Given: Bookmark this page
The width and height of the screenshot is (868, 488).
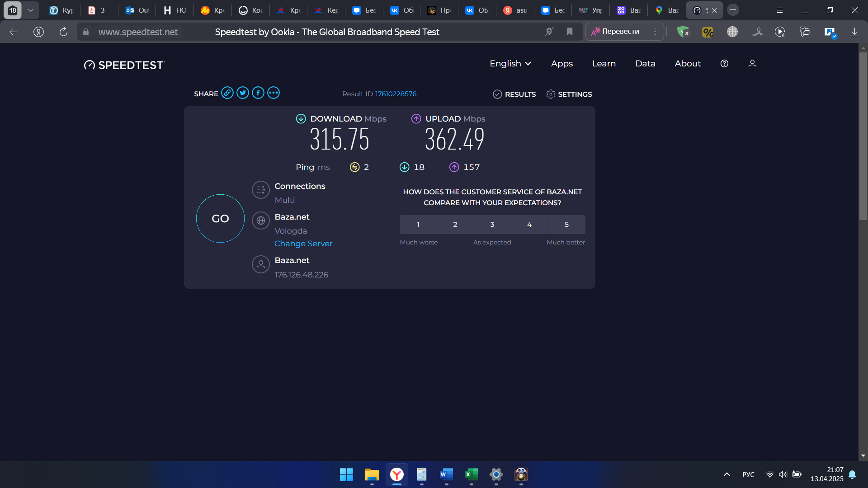Looking at the screenshot, I should (x=570, y=32).
